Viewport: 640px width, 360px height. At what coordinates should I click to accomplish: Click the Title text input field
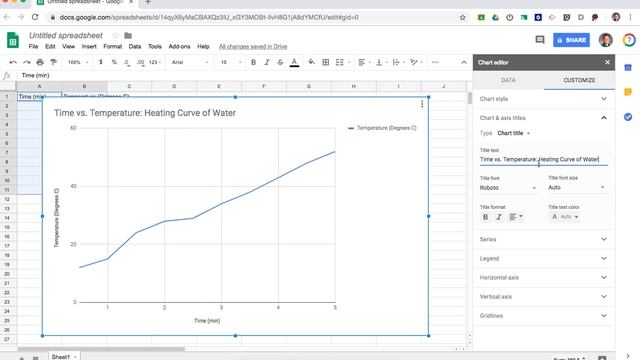point(544,159)
